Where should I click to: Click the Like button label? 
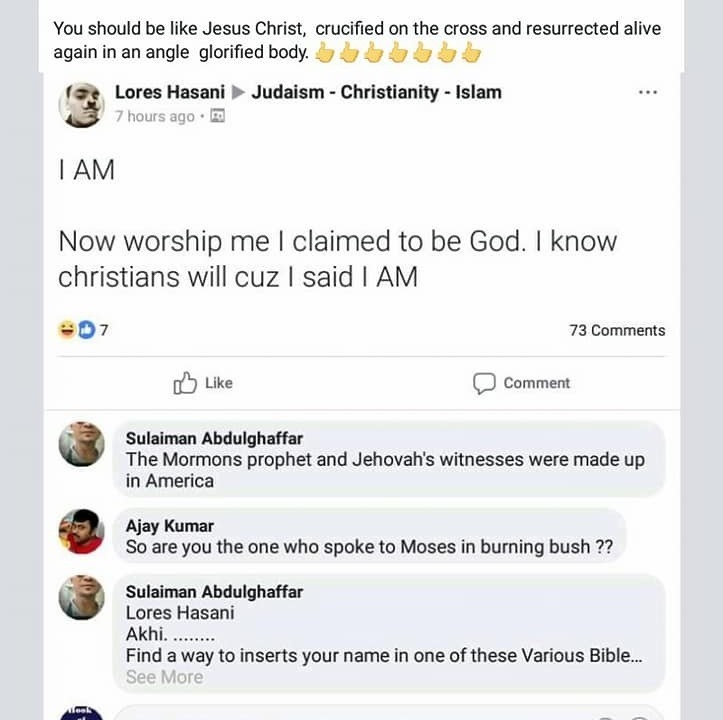click(218, 383)
